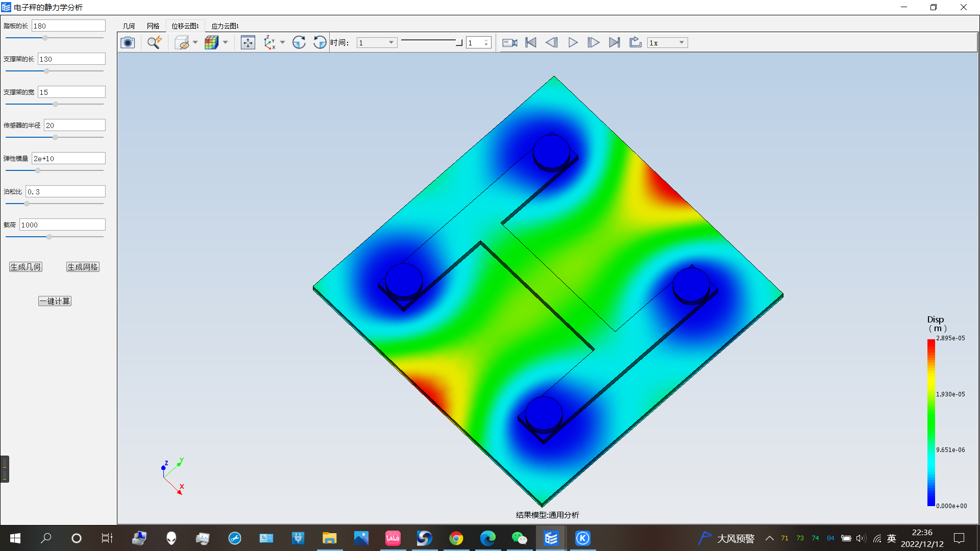Click the time slider handle
Viewport: 980px width, 551px height.
(459, 42)
